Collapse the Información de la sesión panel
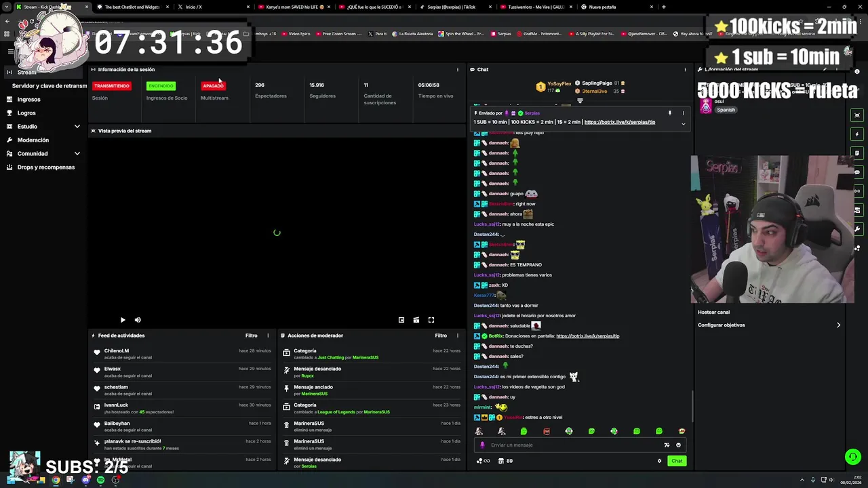The image size is (868, 488). point(93,69)
